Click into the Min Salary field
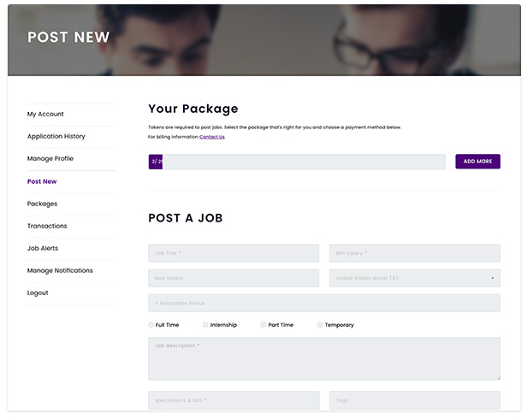 point(414,253)
